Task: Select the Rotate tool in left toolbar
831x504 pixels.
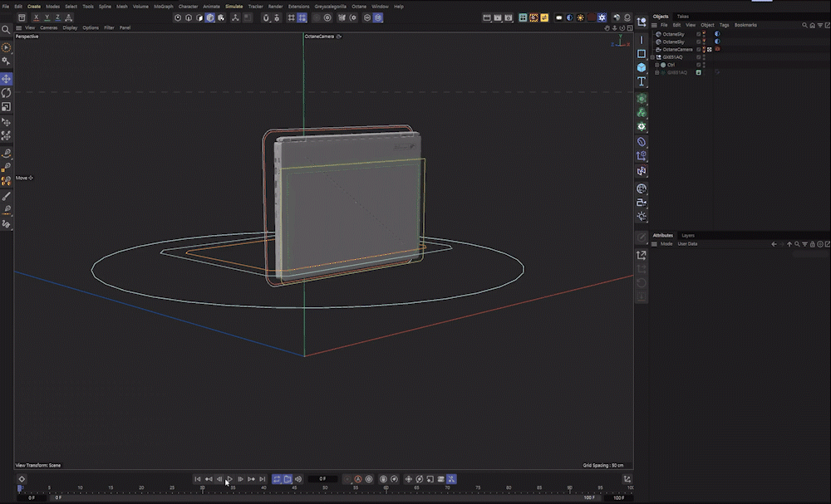Action: coord(6,93)
